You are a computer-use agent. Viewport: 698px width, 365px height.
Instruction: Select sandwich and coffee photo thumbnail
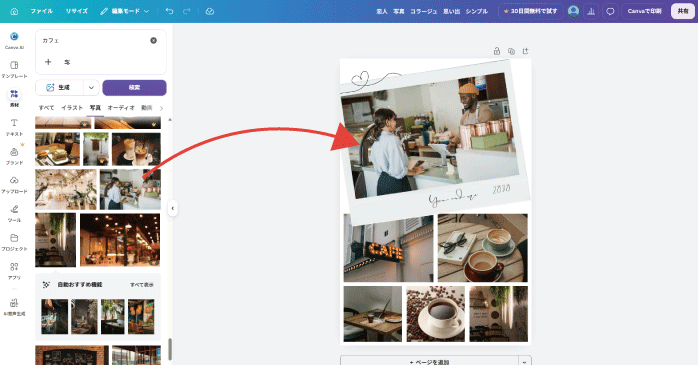point(57,149)
